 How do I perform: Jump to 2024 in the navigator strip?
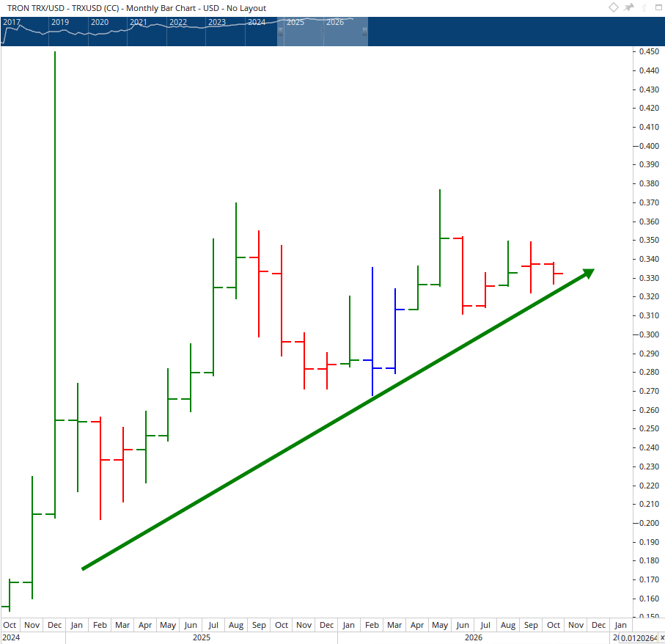(257, 22)
